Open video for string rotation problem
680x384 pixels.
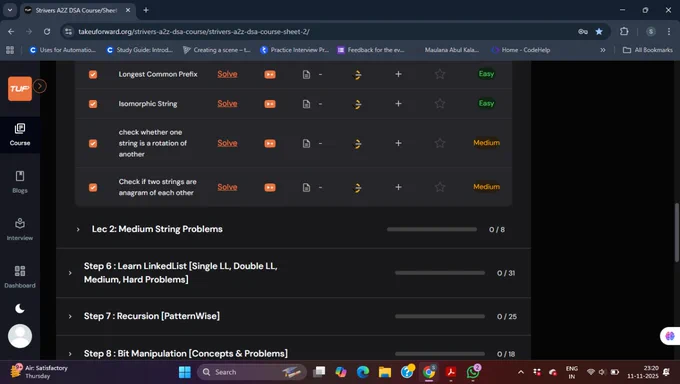pyautogui.click(x=270, y=144)
